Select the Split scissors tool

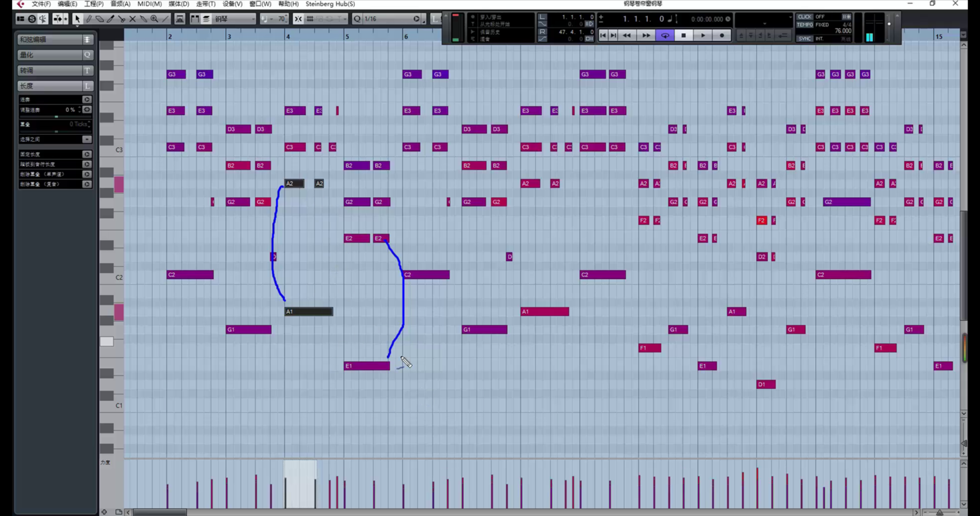coord(121,19)
